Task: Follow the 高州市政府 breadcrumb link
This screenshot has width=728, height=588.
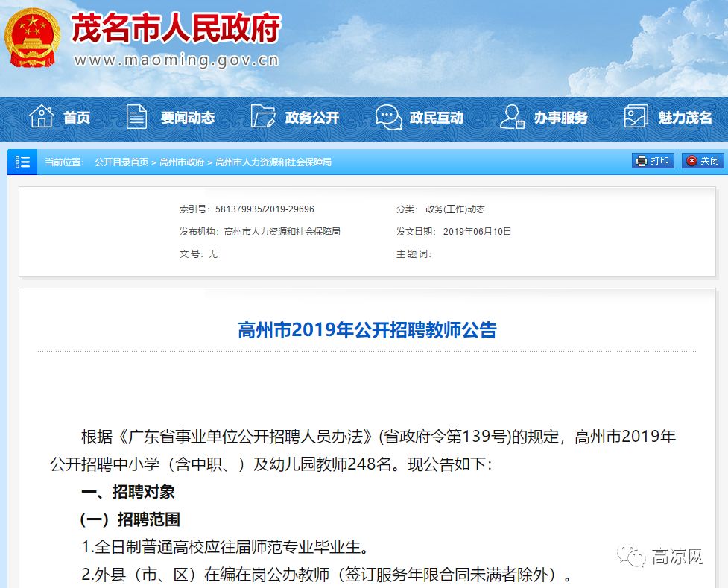Action: 182,162
